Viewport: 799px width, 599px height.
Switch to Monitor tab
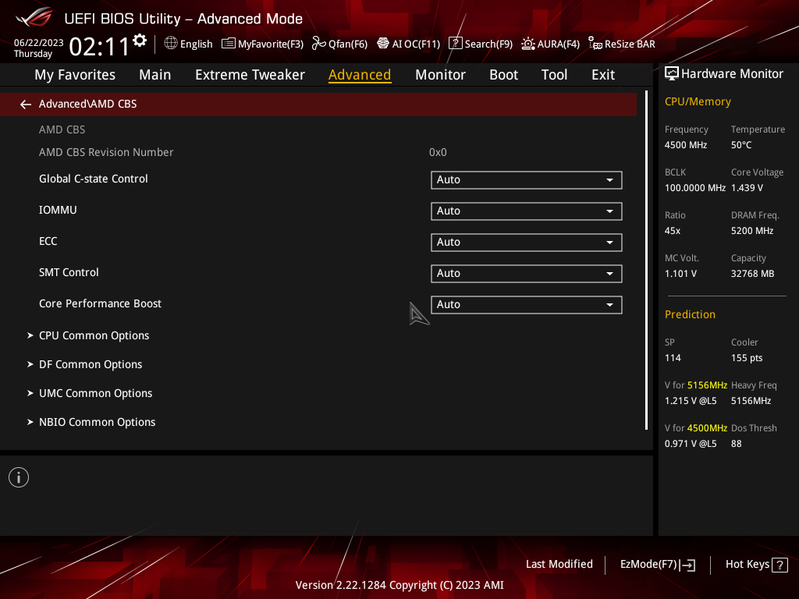440,75
